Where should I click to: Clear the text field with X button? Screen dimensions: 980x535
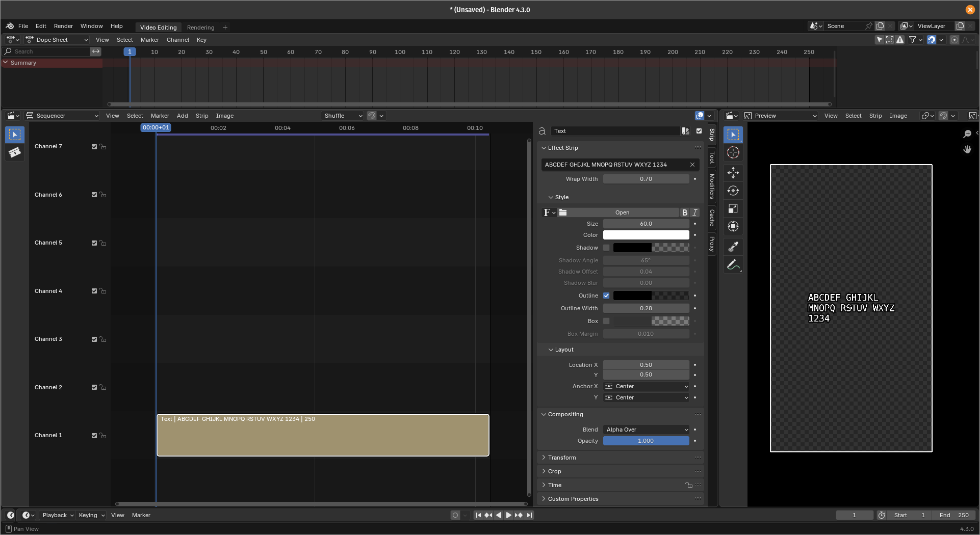pos(692,165)
